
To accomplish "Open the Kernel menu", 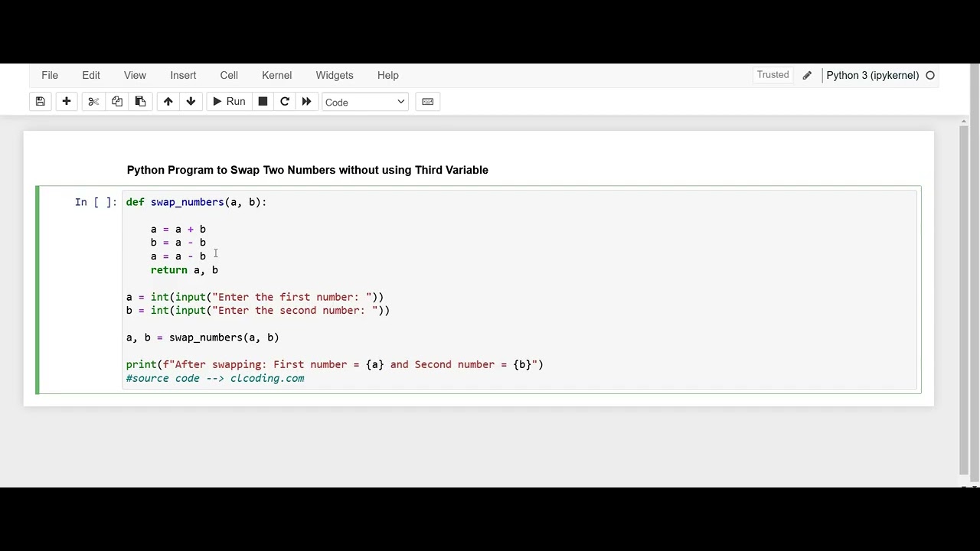I will pos(276,75).
